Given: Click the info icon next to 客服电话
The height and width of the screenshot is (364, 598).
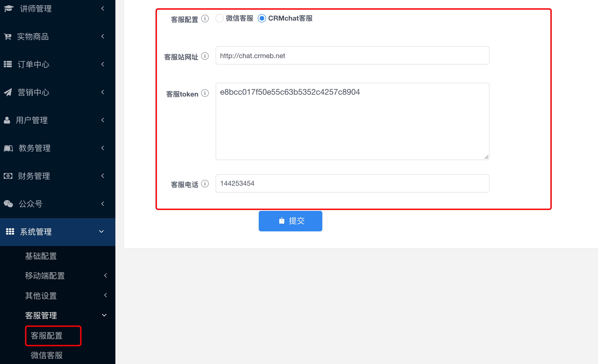Looking at the screenshot, I should pyautogui.click(x=205, y=184).
